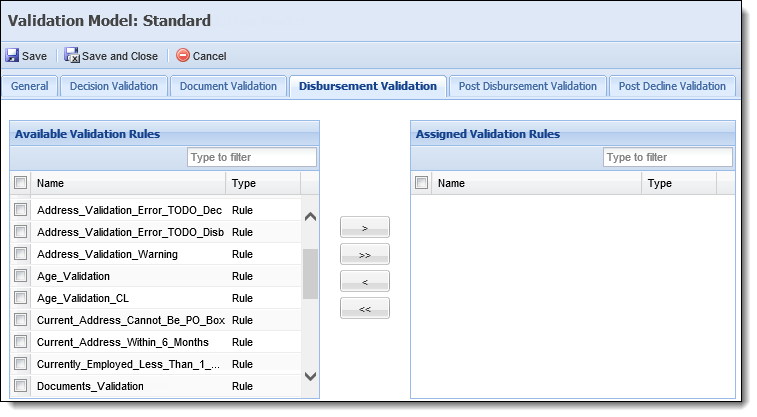Switch to Document Validation tab
The image size is (757, 417).
228,86
